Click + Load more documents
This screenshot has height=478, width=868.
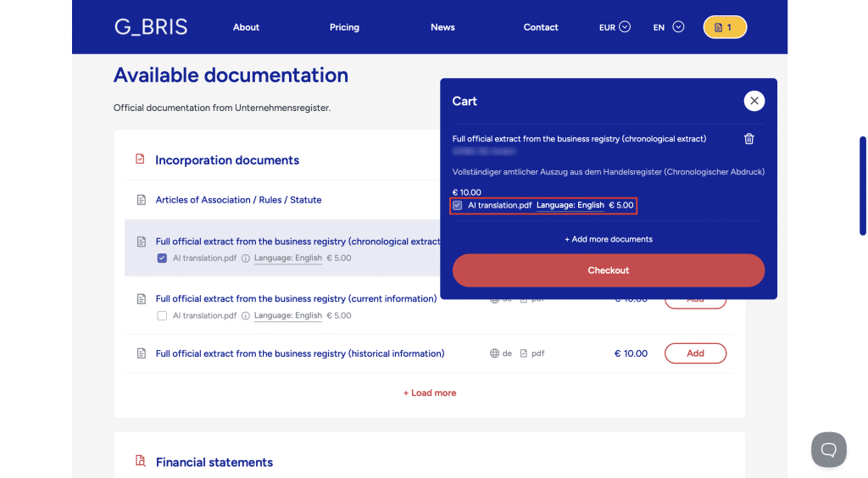click(430, 392)
